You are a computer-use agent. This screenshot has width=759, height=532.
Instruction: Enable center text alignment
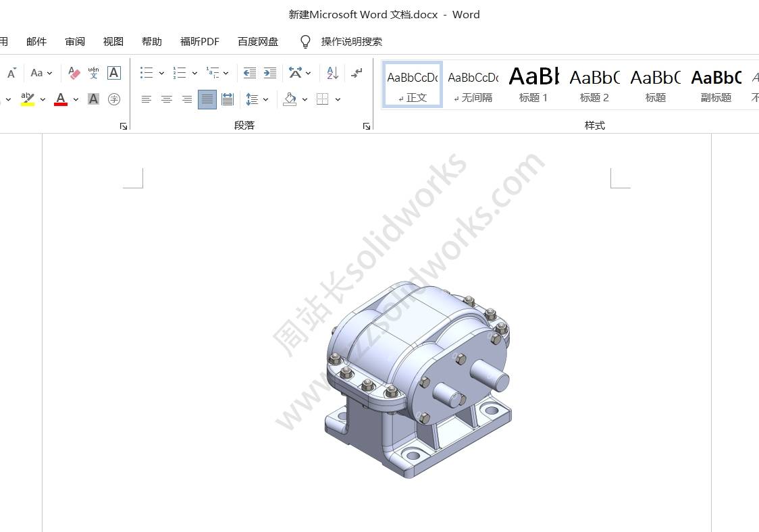(x=166, y=99)
